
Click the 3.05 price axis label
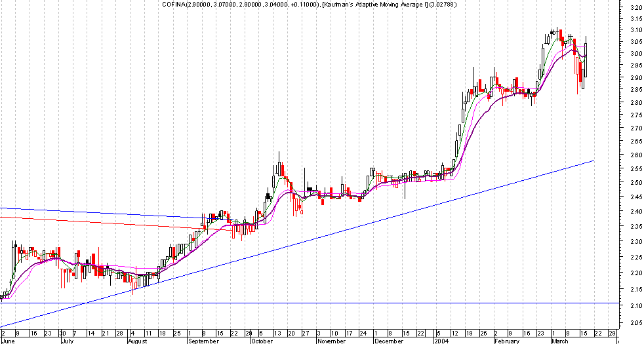point(636,41)
